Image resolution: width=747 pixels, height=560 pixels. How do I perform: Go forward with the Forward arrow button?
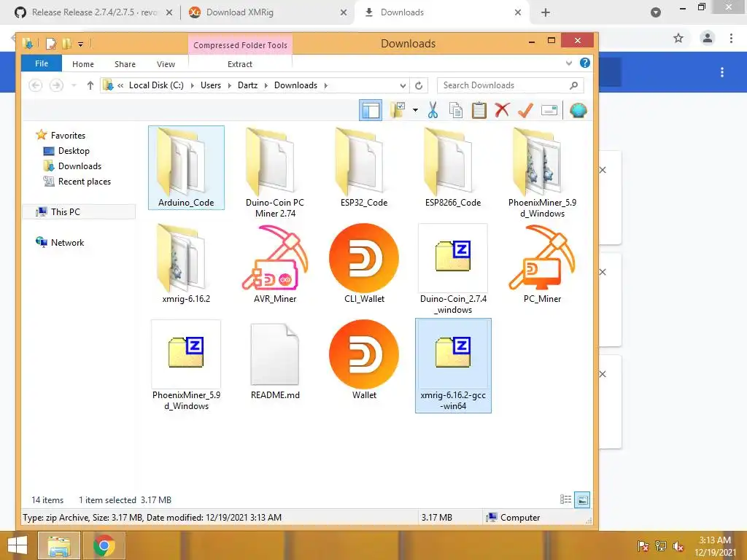tap(57, 85)
